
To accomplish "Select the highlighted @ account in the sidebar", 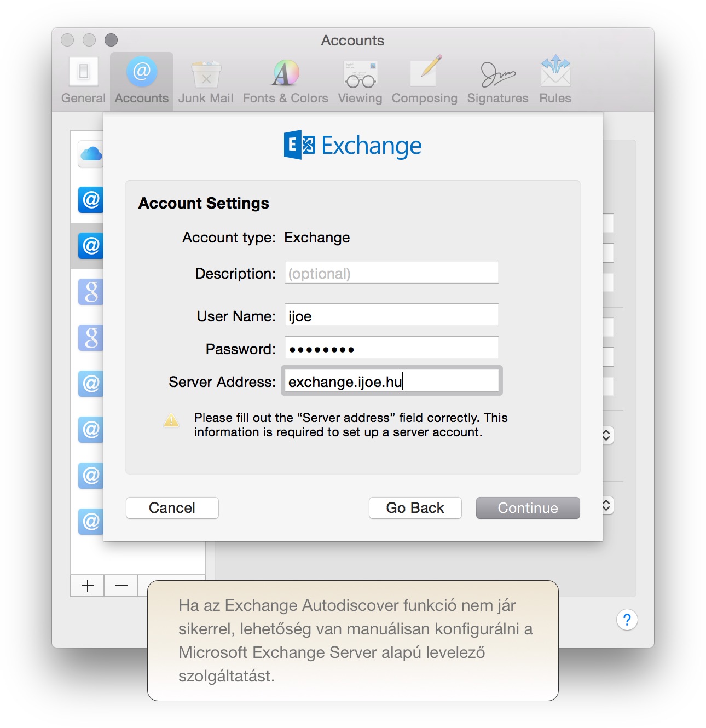I will pos(91,245).
